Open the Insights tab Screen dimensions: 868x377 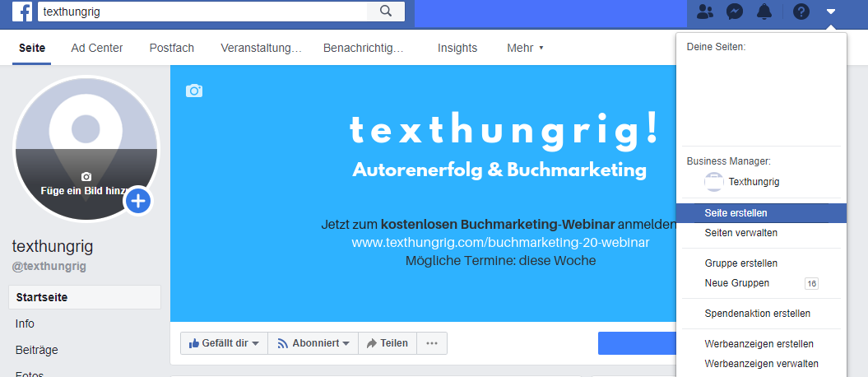click(457, 49)
